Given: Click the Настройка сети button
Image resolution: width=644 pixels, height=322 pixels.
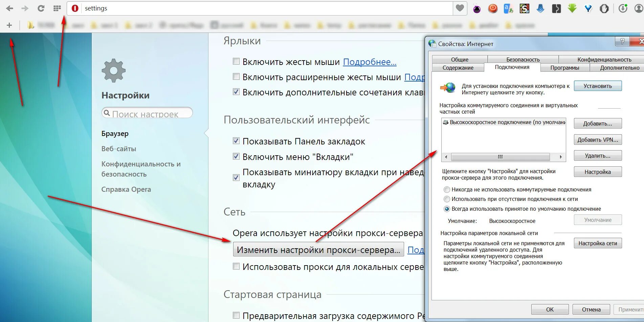Looking at the screenshot, I should (x=598, y=243).
